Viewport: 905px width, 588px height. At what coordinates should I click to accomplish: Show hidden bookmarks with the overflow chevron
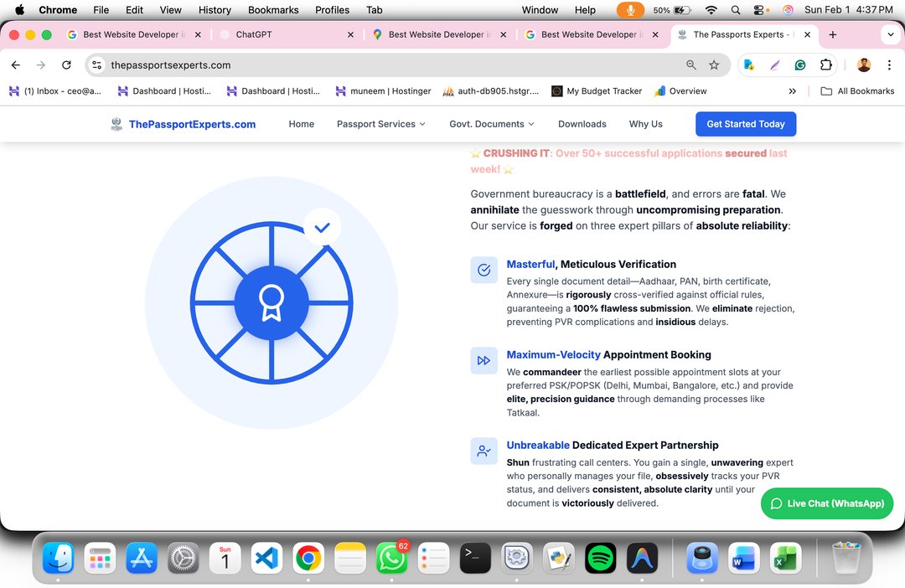pyautogui.click(x=793, y=91)
